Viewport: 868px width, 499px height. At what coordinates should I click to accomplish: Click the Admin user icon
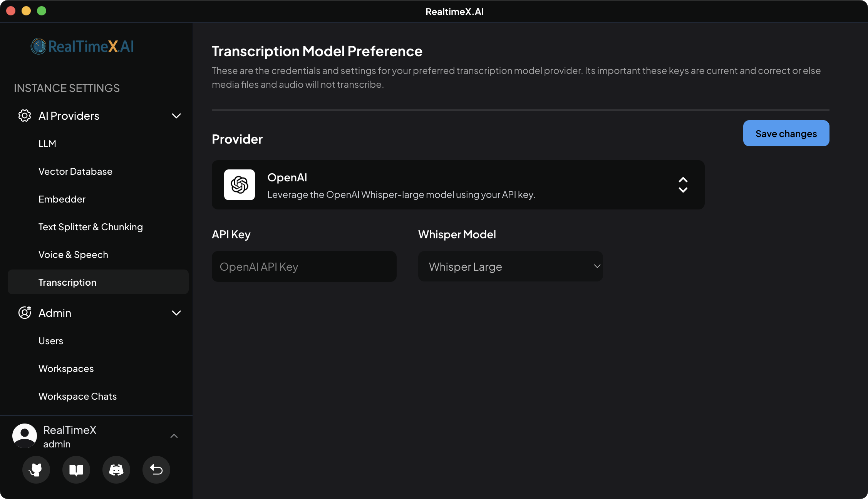pos(24,313)
